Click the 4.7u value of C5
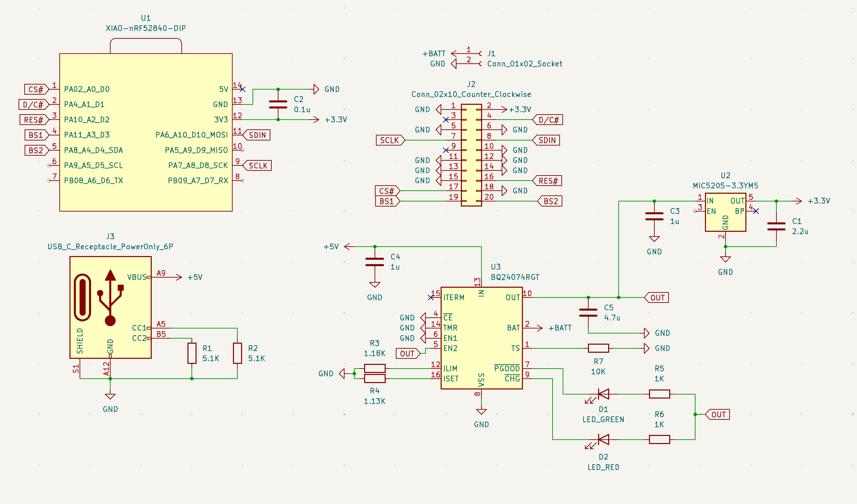This screenshot has height=504, width=857. click(612, 318)
